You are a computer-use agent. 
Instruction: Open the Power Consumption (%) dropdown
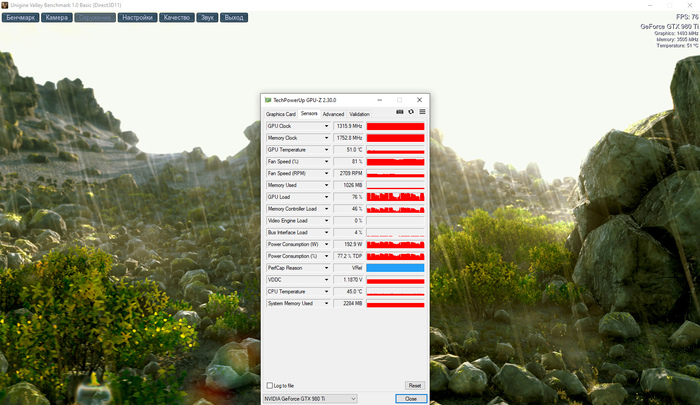pos(326,256)
